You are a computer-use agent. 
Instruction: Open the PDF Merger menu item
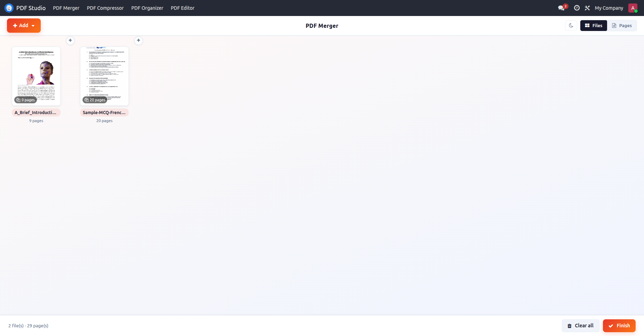(66, 8)
